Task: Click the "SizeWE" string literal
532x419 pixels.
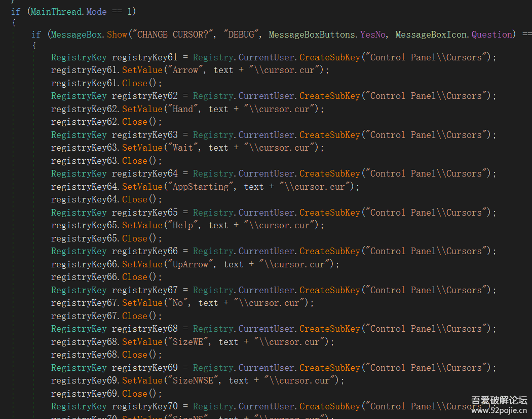Action: point(188,342)
